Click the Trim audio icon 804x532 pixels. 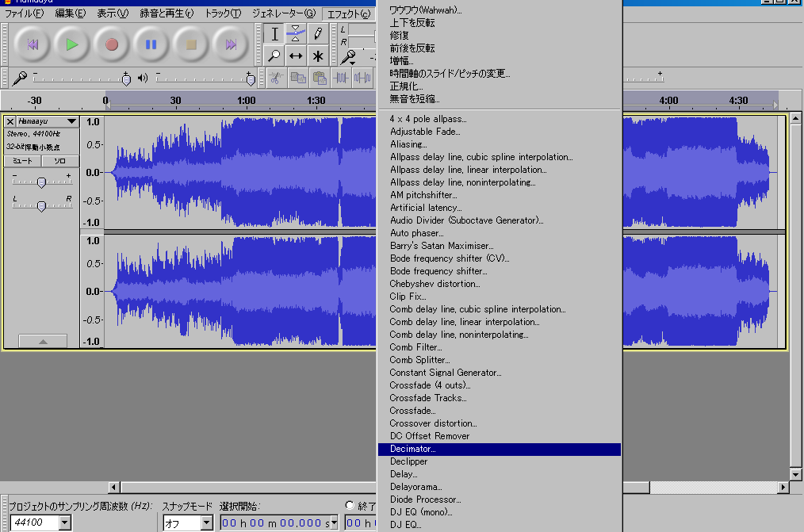341,78
